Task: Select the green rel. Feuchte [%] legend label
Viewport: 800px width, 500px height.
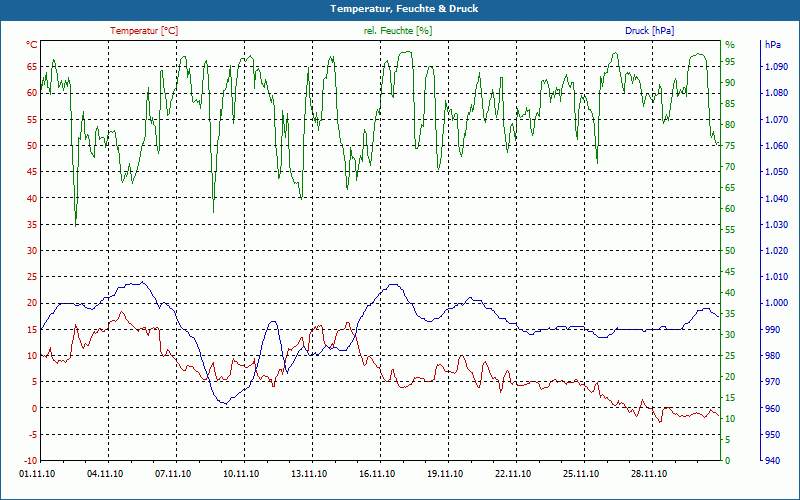Action: [397, 31]
